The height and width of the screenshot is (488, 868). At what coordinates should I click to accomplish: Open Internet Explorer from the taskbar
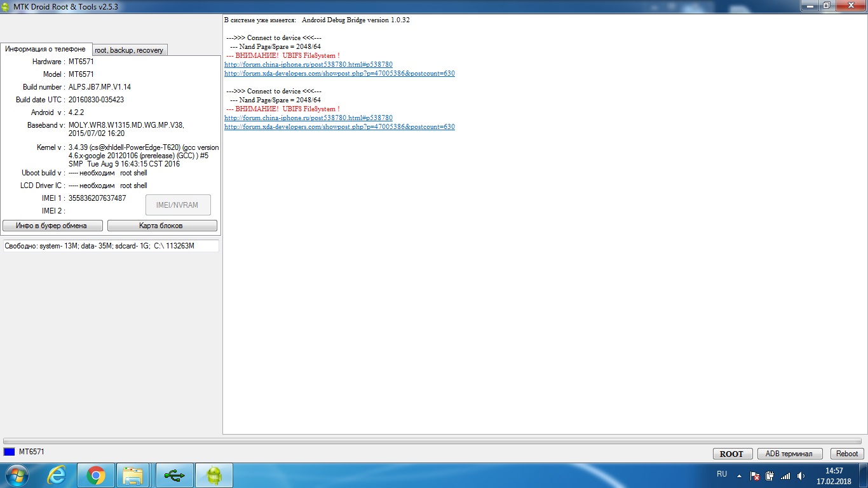[57, 475]
